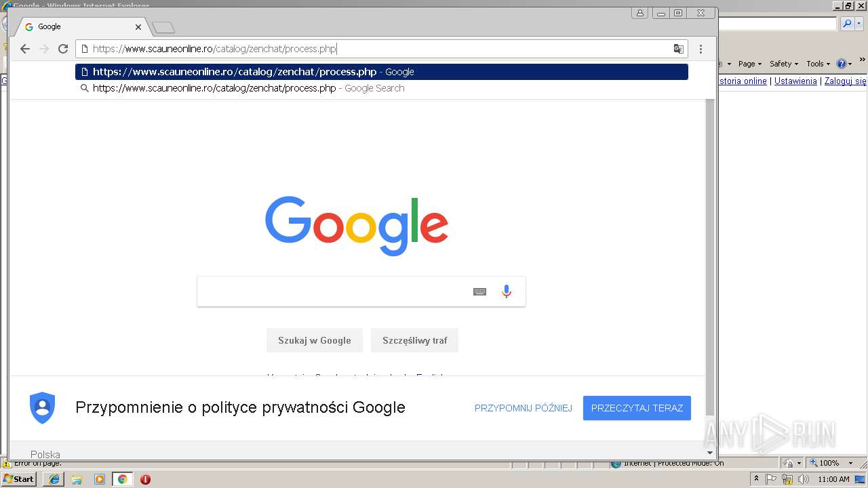Click the 11:00 AM clock

coord(833,479)
